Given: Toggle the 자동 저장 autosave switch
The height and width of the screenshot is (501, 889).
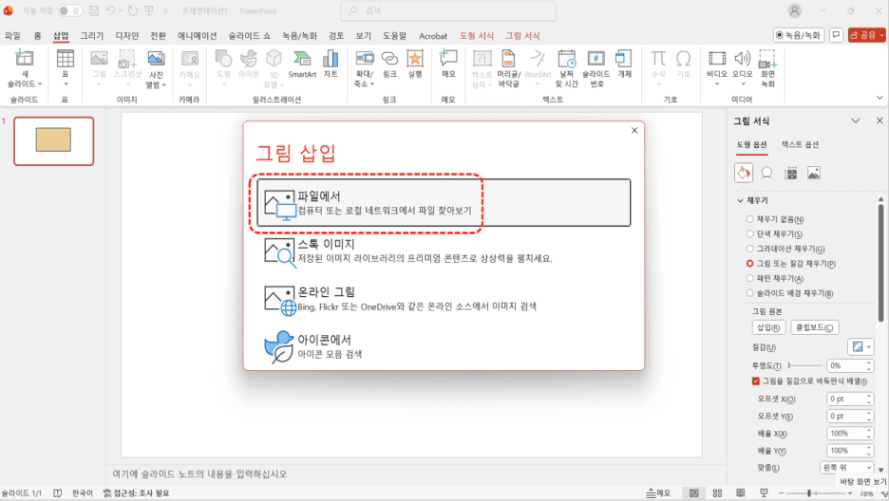Looking at the screenshot, I should 70,10.
